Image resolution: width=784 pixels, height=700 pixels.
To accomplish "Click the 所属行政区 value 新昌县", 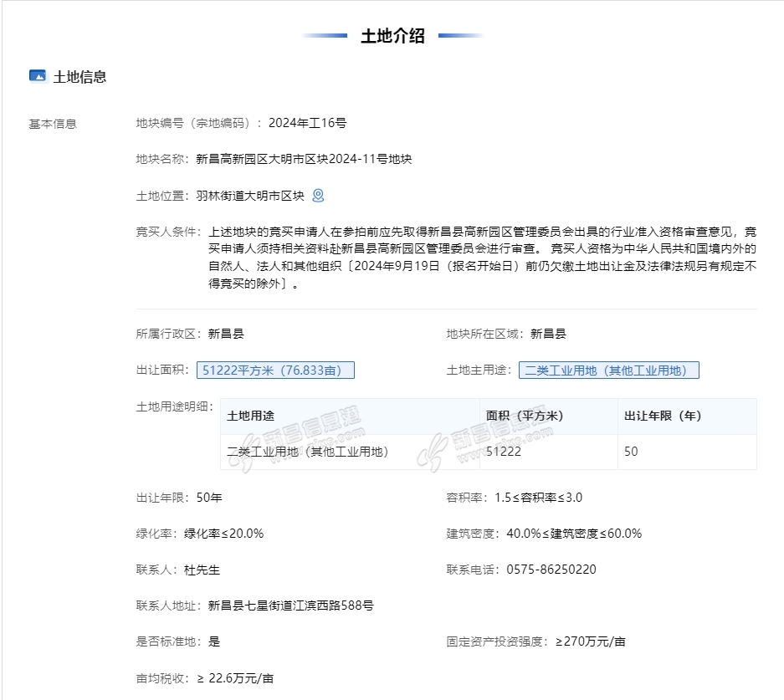I will point(226,334).
